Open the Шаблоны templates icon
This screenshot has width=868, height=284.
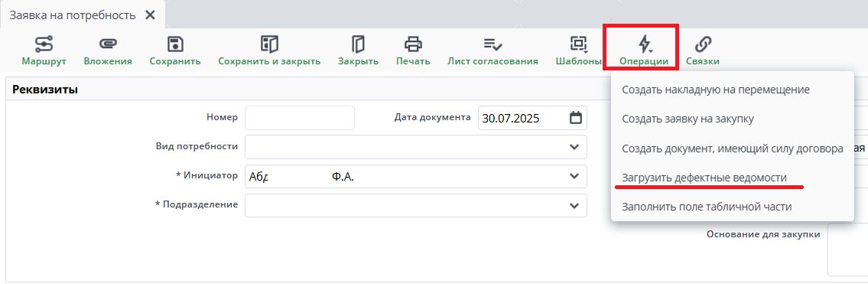tap(578, 44)
